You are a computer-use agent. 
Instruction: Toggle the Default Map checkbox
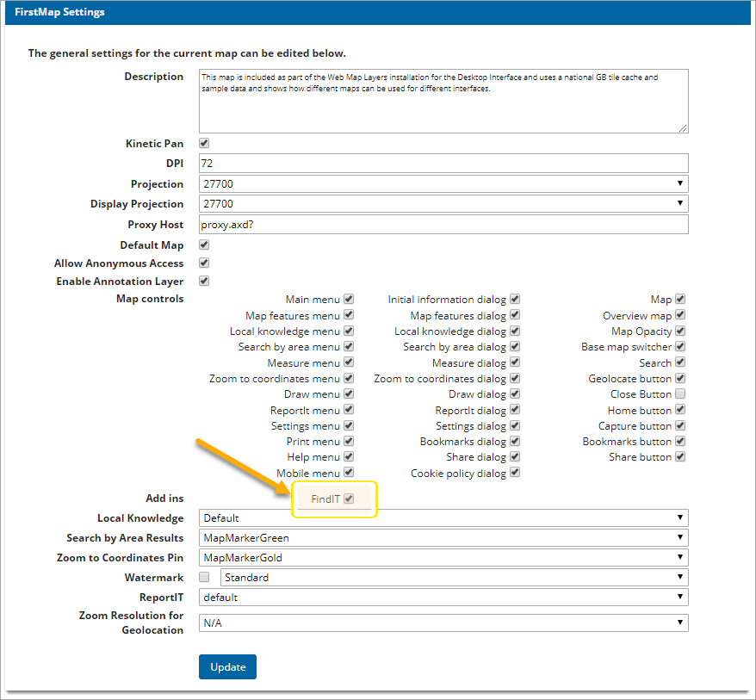point(204,245)
